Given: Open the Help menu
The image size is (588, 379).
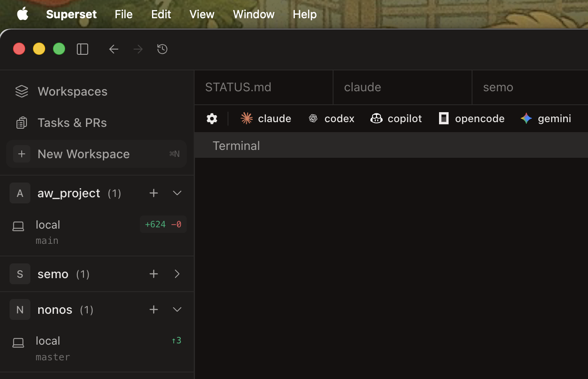Looking at the screenshot, I should tap(305, 14).
